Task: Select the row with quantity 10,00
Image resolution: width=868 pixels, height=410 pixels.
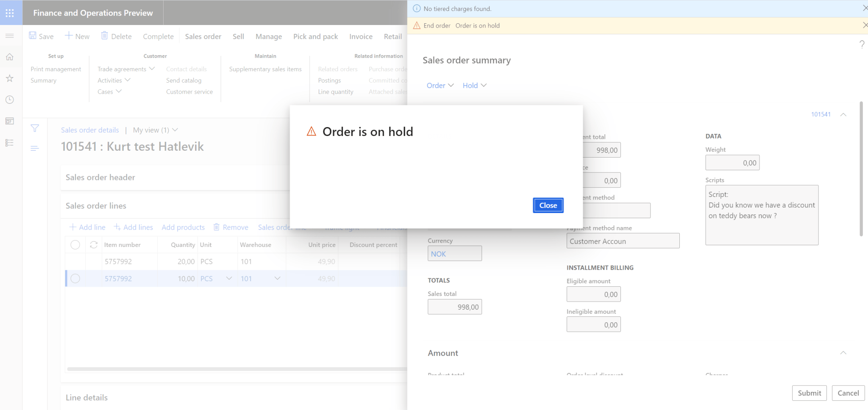Action: 75,279
